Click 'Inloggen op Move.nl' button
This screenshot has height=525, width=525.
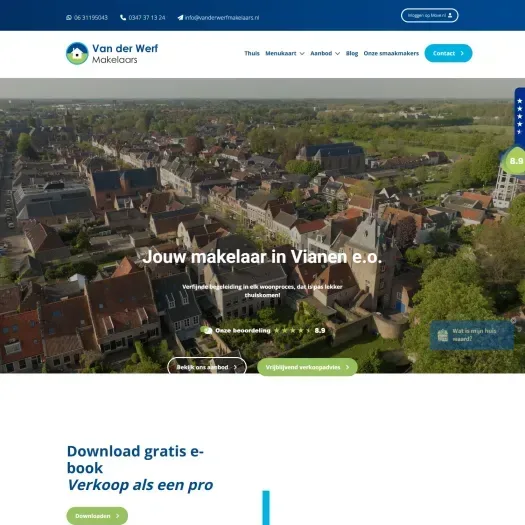coord(430,15)
